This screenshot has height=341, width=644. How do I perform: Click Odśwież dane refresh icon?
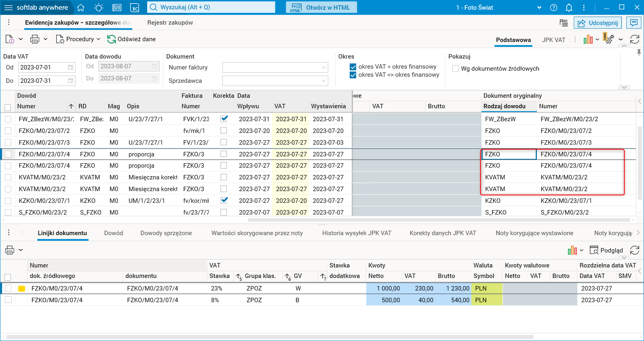click(111, 39)
